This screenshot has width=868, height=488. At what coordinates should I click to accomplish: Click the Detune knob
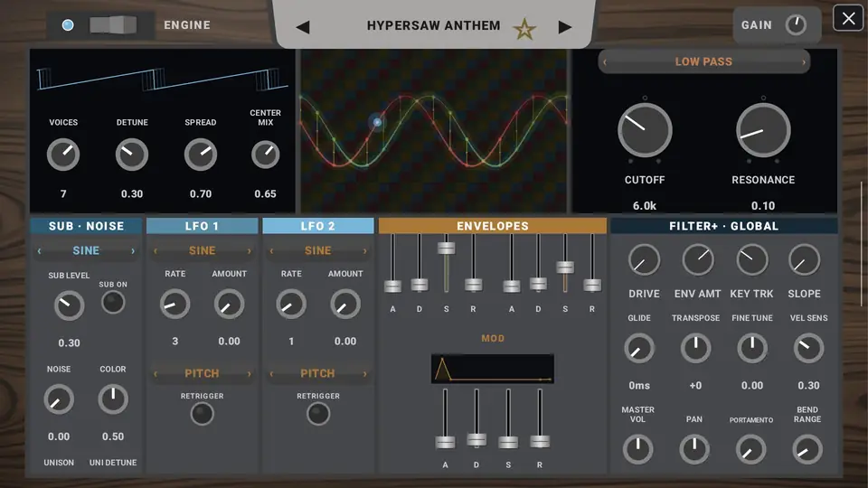click(x=132, y=155)
